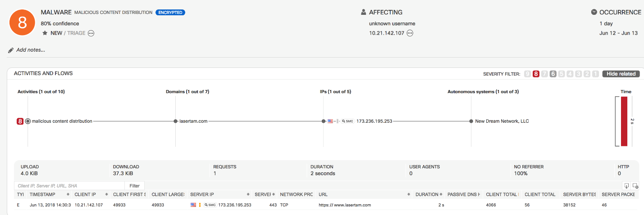This screenshot has width=644, height=215.
Task: Click the SMC icon in the Server IP cell
Action: tap(210, 205)
